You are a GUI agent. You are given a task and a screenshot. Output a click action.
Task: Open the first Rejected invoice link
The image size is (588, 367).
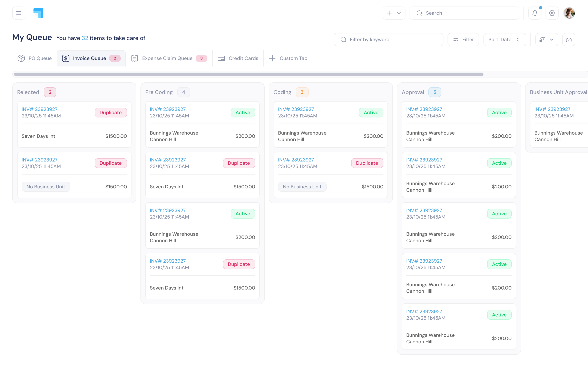(x=40, y=109)
